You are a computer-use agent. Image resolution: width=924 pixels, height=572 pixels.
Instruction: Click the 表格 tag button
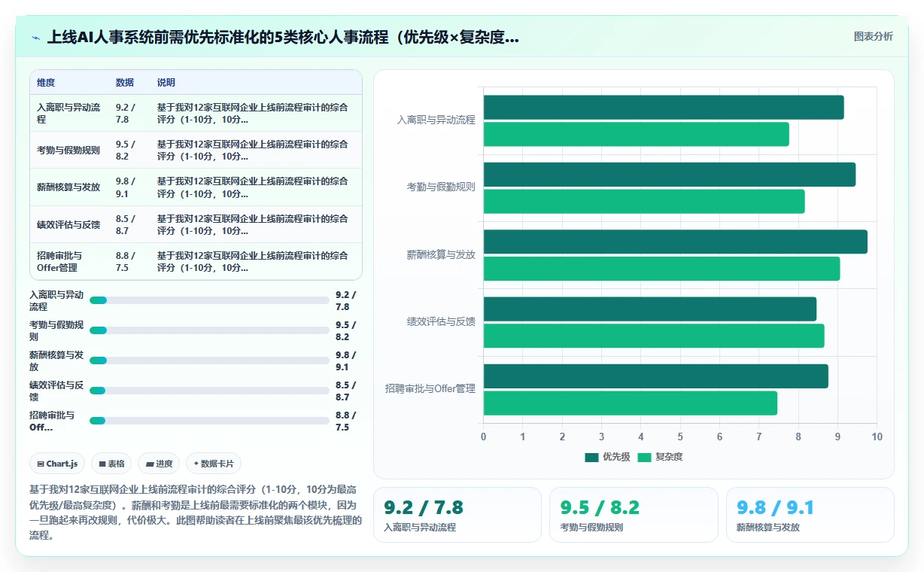(x=111, y=464)
